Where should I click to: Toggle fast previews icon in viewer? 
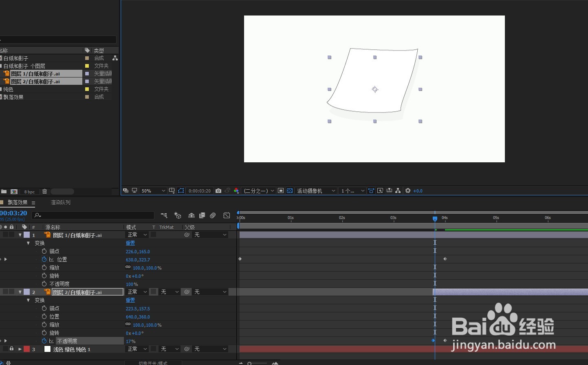click(380, 191)
